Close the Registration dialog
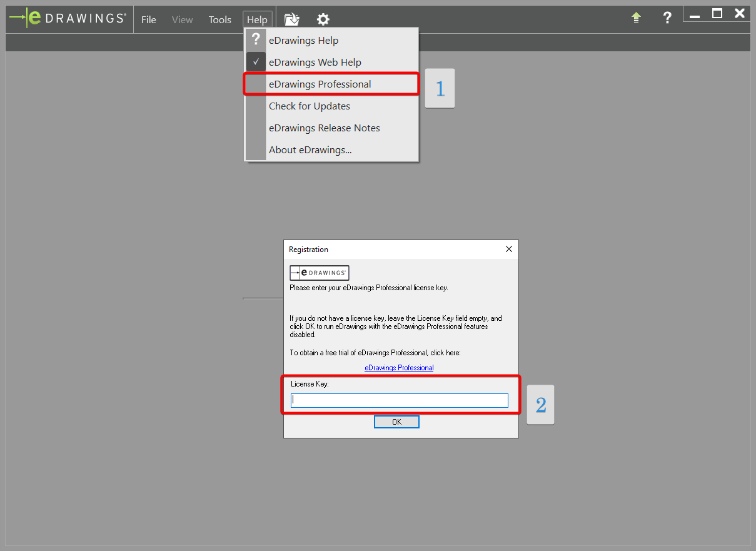This screenshot has width=756, height=551. click(509, 249)
